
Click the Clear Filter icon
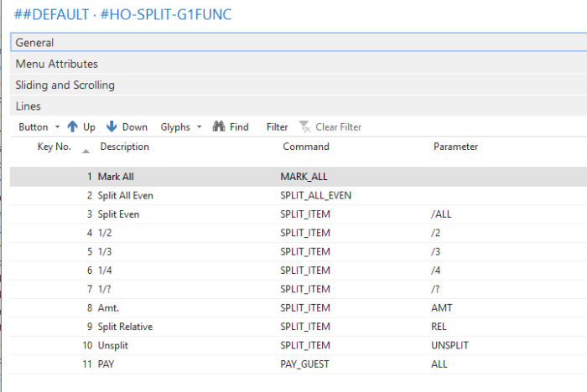[x=306, y=127]
